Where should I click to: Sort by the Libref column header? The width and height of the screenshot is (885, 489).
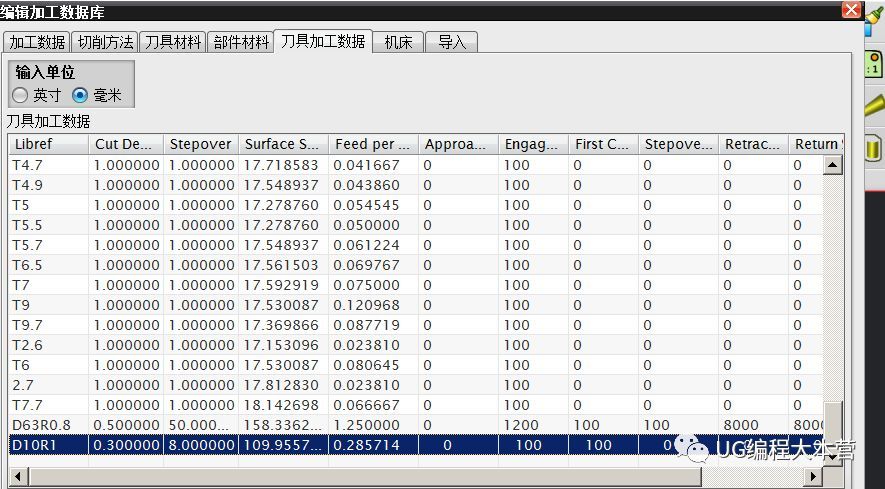click(49, 144)
